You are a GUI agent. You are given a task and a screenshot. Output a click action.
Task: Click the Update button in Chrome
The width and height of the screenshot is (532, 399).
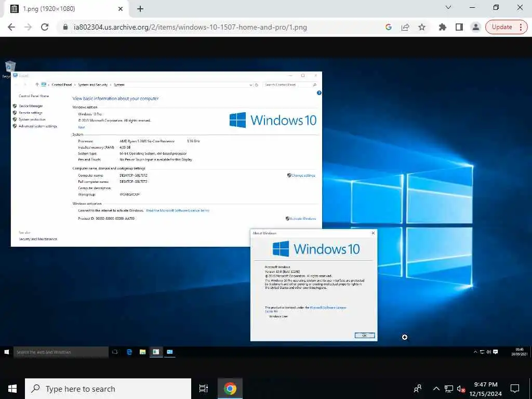pyautogui.click(x=501, y=27)
